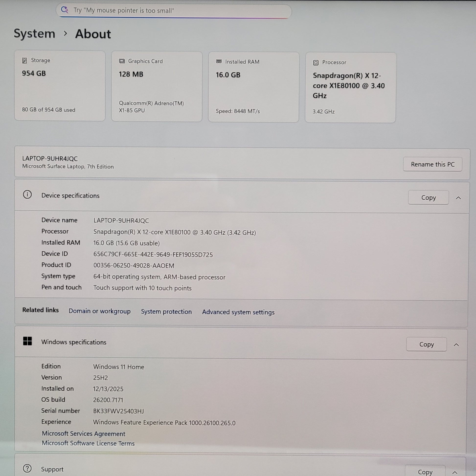Click the Installed RAM icon
This screenshot has height=476, width=476.
(219, 62)
